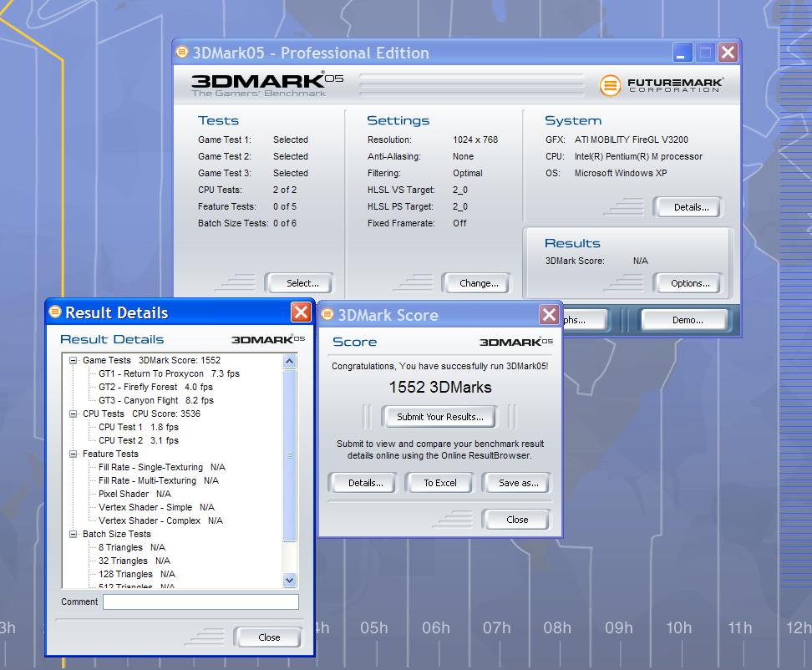
Task: Click the Batch Size Tests tree label
Action: point(116,535)
